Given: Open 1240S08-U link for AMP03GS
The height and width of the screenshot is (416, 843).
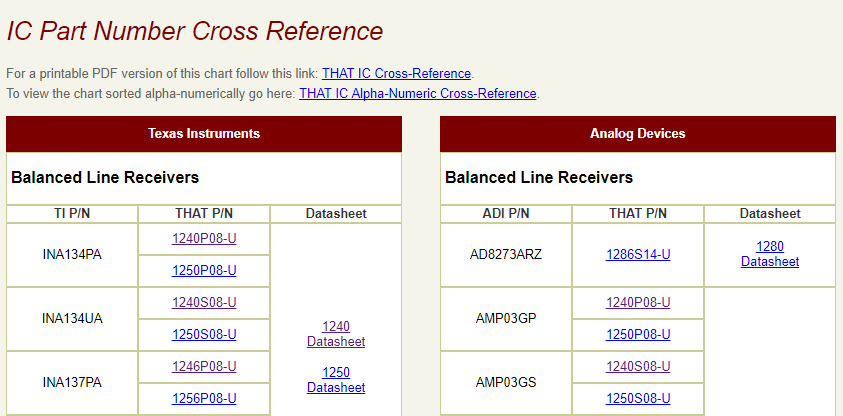Looking at the screenshot, I should point(638,367).
